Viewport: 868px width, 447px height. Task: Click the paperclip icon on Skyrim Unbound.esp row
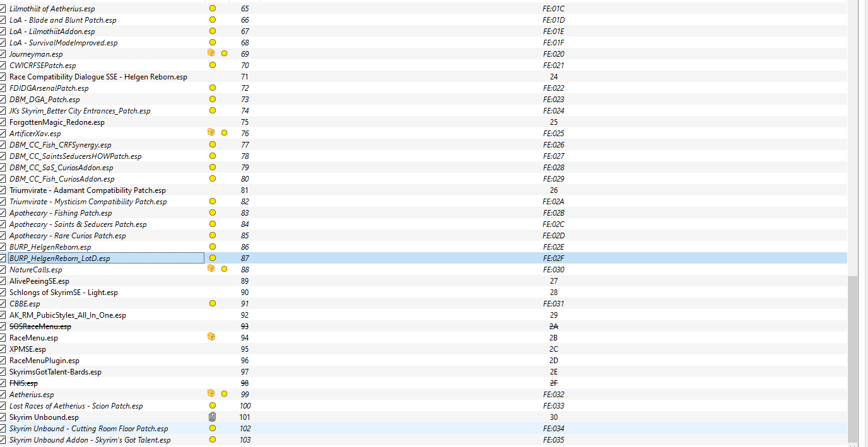click(x=212, y=417)
